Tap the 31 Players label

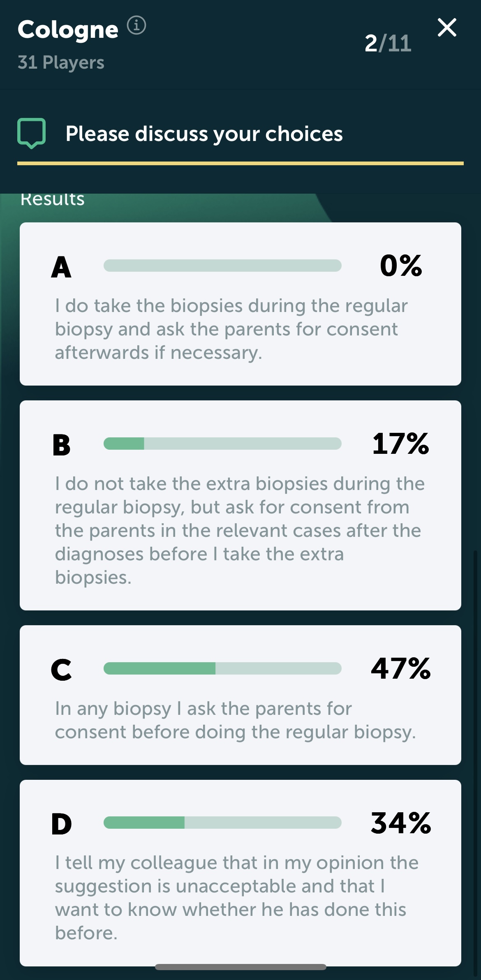[x=61, y=62]
